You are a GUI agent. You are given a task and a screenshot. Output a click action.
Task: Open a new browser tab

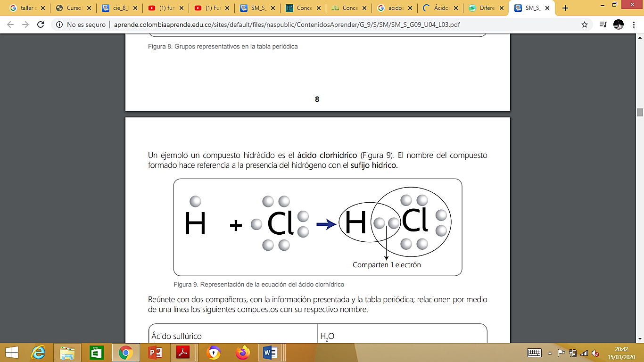tap(565, 8)
